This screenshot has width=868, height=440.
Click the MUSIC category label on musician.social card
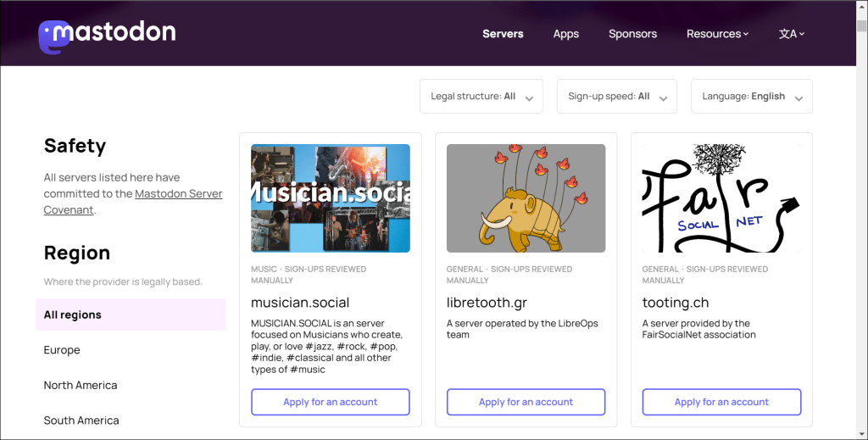[264, 269]
